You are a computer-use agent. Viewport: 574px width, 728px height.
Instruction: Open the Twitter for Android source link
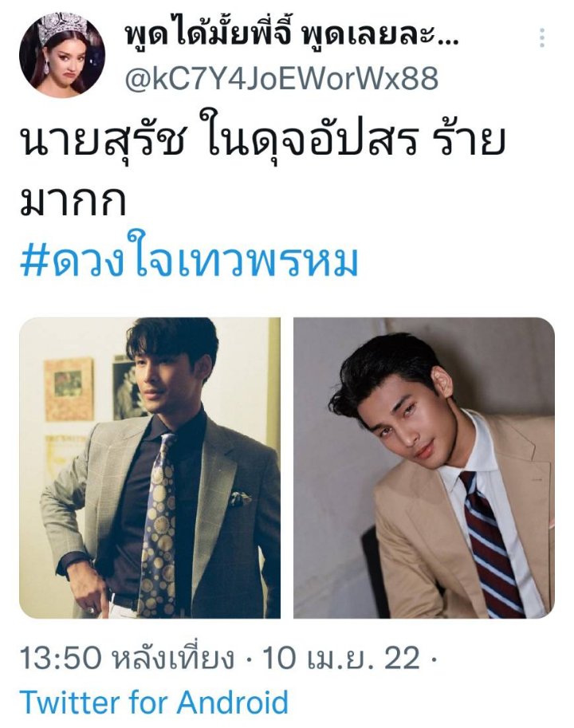(x=154, y=702)
